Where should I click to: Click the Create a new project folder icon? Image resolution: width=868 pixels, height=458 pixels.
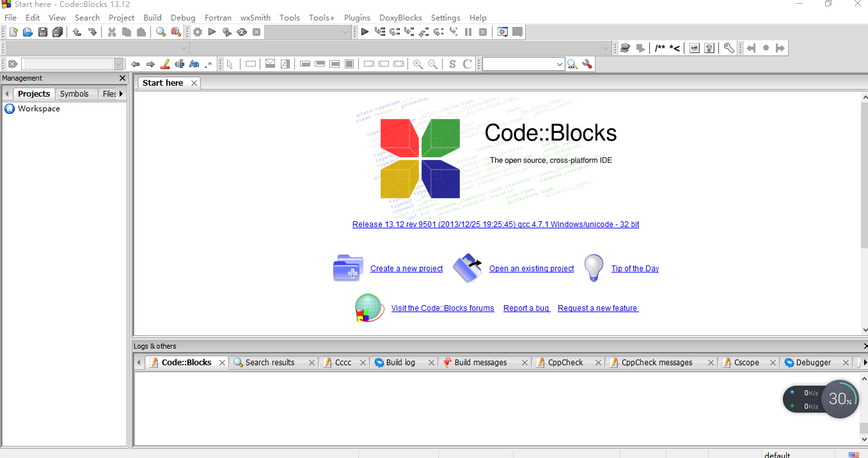click(348, 268)
